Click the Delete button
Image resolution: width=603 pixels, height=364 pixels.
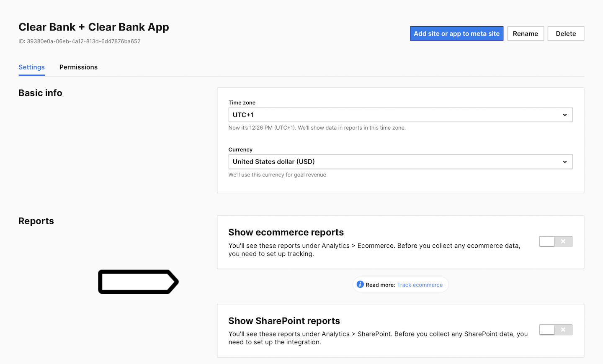[x=566, y=34]
